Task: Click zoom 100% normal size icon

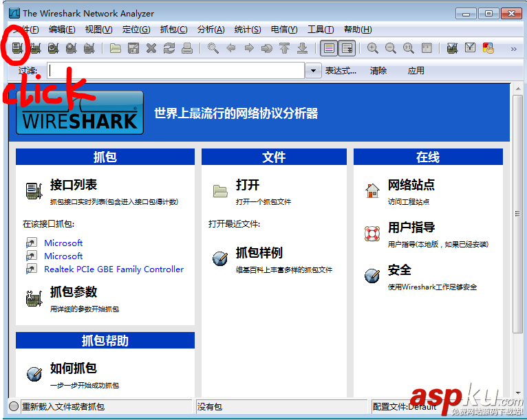Action: point(409,48)
